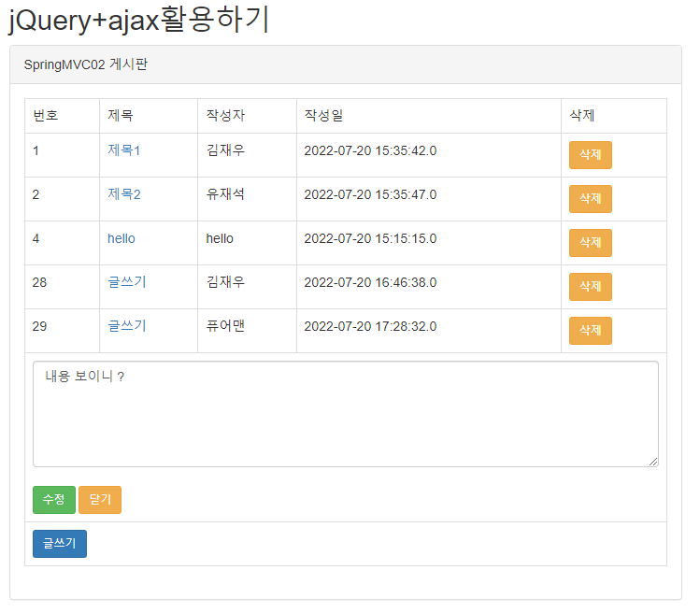700x613 pixels.
Task: Click date 2022-07-20 15:15:15.0
Action: coord(370,238)
